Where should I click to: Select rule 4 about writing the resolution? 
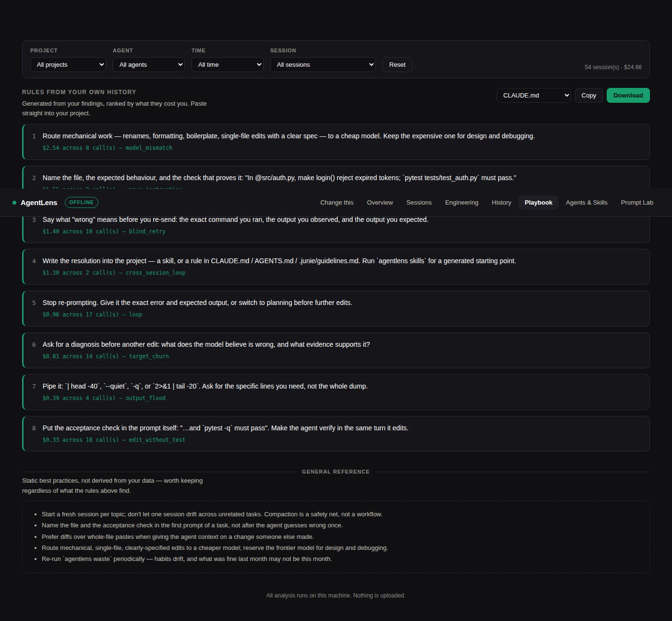coord(336,267)
